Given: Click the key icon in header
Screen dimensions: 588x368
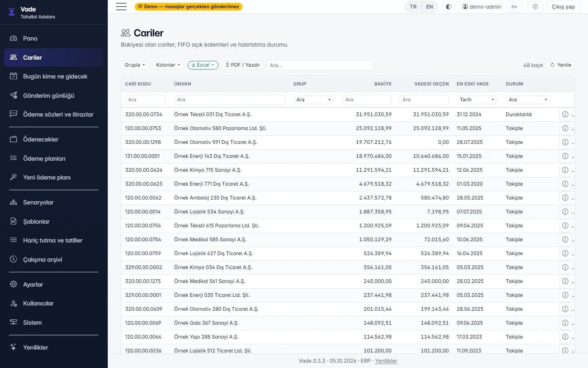Looking at the screenshot, I should (514, 7).
